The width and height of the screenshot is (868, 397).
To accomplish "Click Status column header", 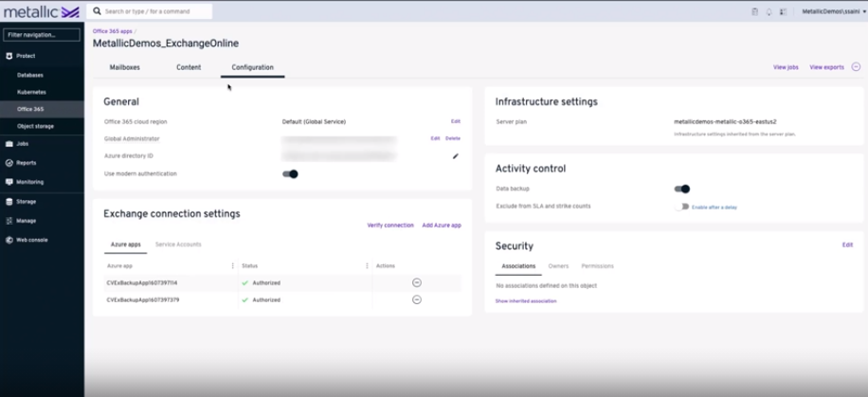I will tap(249, 266).
